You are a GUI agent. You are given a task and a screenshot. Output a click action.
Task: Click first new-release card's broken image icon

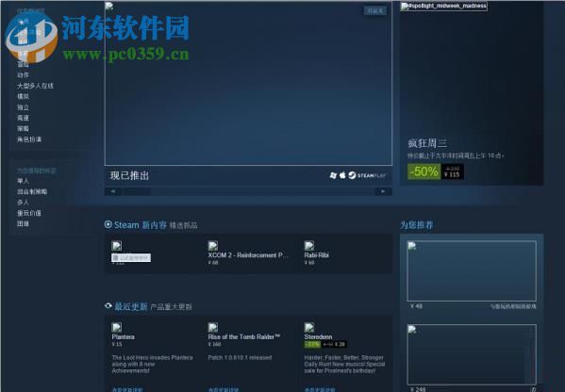116,246
